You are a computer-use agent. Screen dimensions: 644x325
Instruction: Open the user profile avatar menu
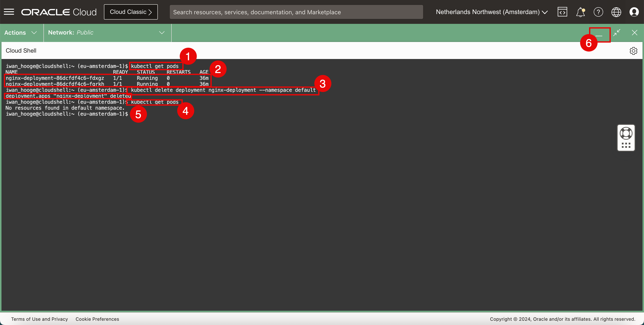click(x=634, y=12)
